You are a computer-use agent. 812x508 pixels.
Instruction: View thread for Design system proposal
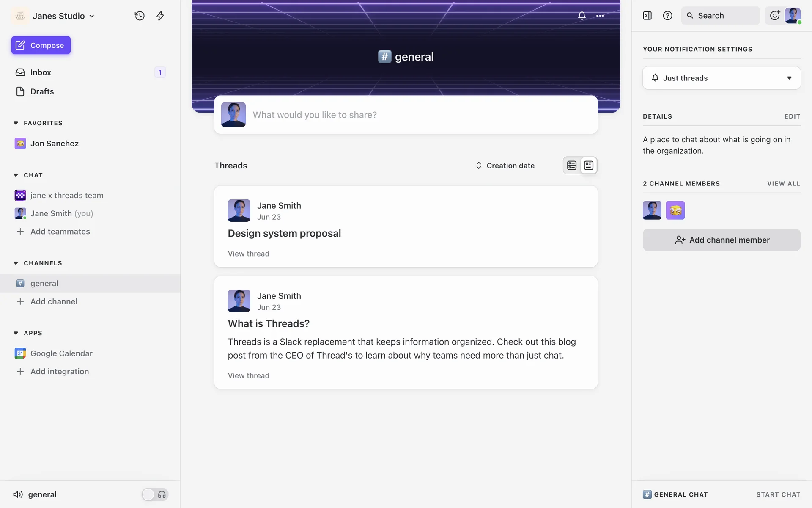tap(249, 254)
